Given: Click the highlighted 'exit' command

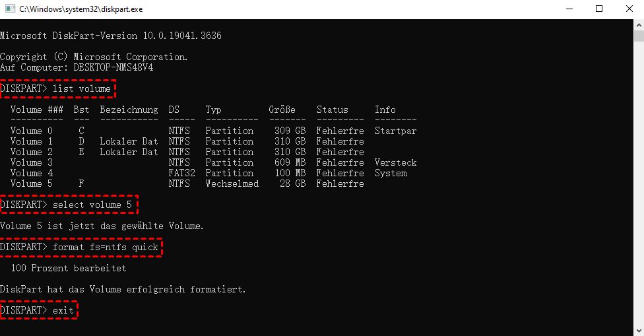Looking at the screenshot, I should click(39, 310).
